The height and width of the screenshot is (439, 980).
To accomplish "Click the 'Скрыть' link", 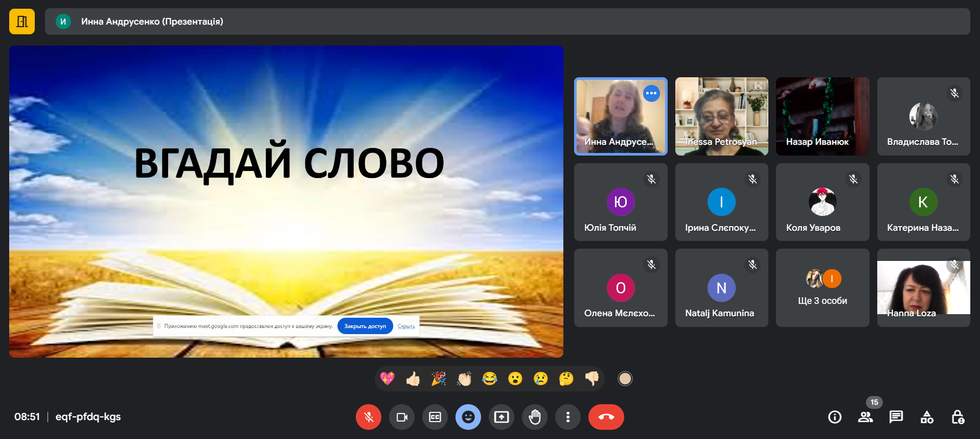I will pyautogui.click(x=406, y=326).
